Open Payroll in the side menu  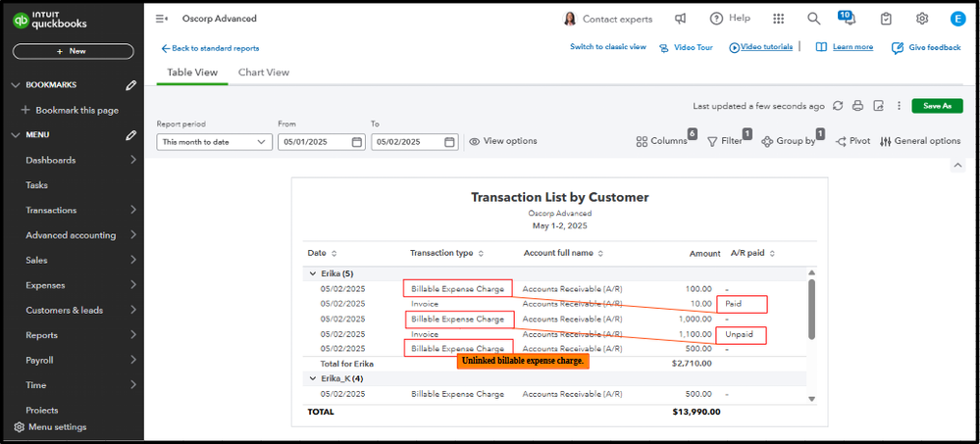[x=39, y=361]
